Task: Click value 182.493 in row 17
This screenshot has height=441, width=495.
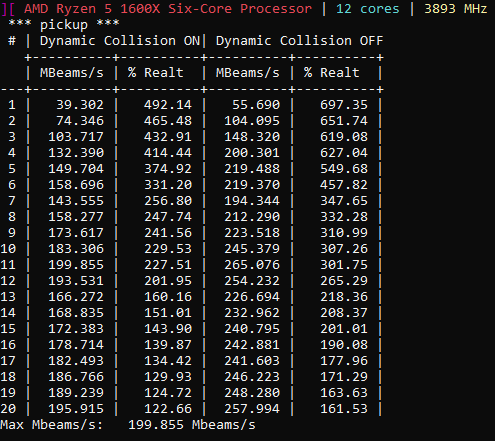Action: click(x=76, y=361)
